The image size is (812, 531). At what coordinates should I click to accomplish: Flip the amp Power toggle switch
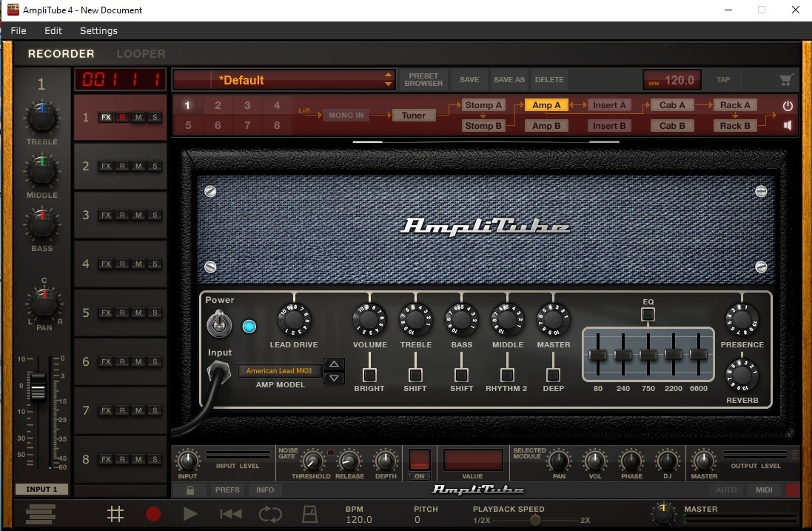coord(219,324)
